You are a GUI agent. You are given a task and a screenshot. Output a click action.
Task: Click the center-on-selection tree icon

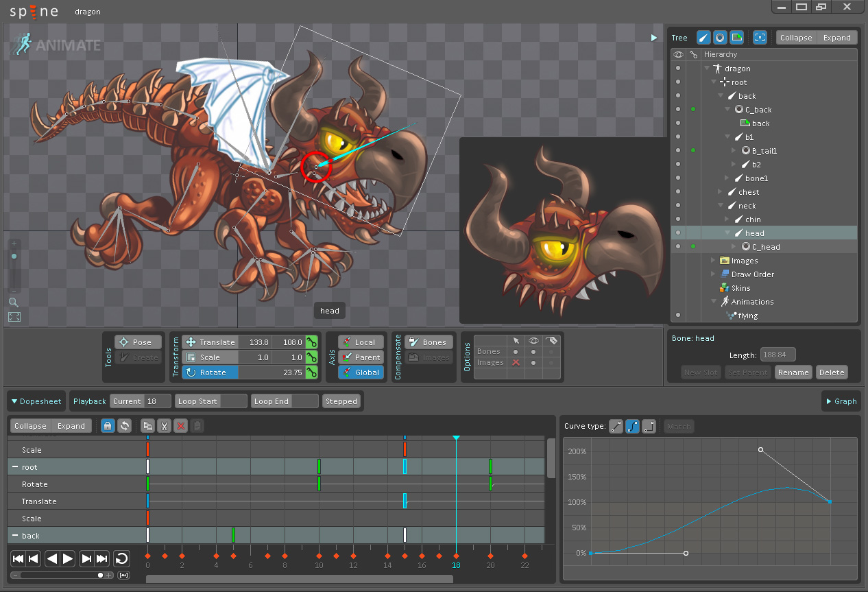click(x=760, y=38)
